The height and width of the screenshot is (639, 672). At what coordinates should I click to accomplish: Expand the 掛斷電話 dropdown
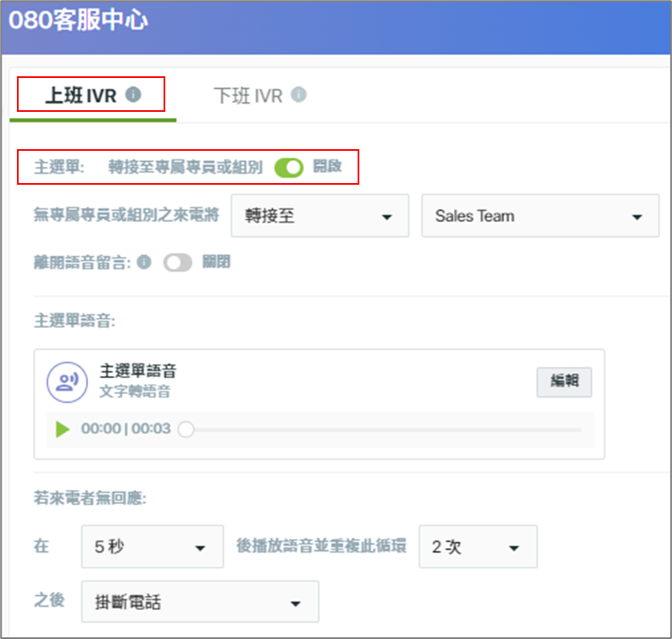pos(200,601)
